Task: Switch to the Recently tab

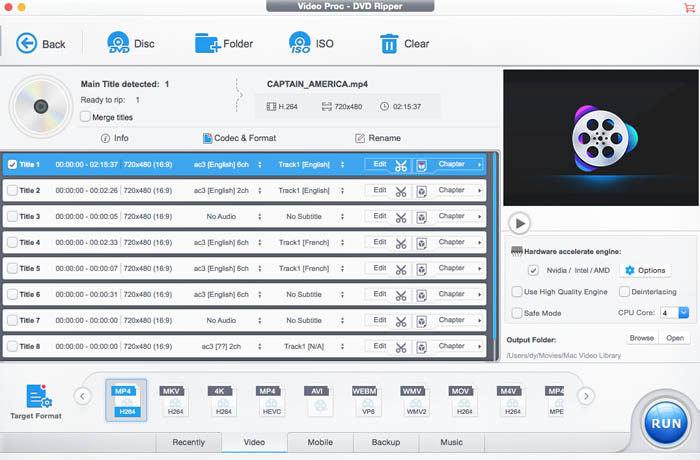Action: point(188,442)
